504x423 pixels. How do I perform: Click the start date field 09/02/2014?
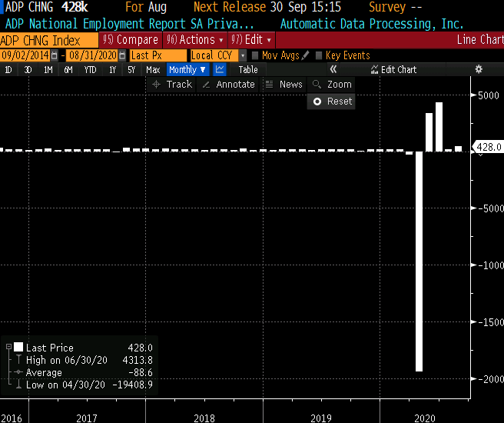(25, 55)
